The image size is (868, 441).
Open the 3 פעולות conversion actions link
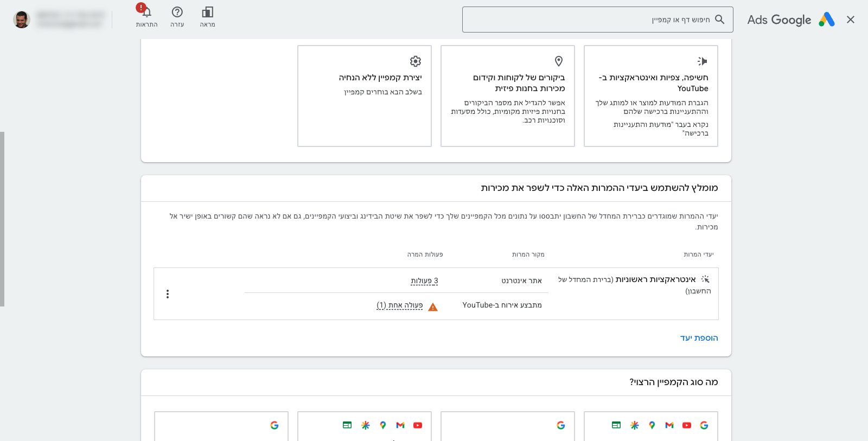424,281
